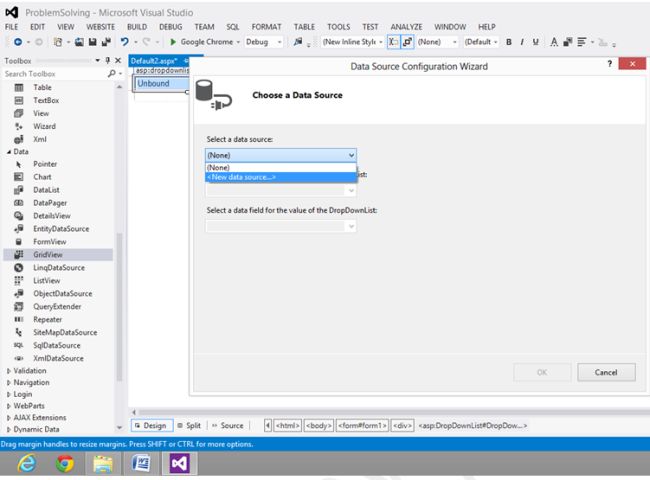Start debugging with the green play icon
Viewport: 650px width, 480px height.
173,42
